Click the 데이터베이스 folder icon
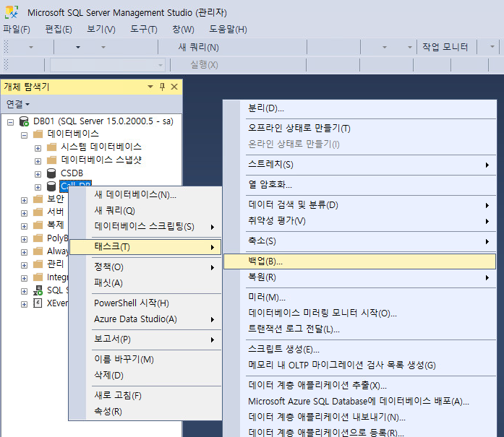 [x=38, y=134]
